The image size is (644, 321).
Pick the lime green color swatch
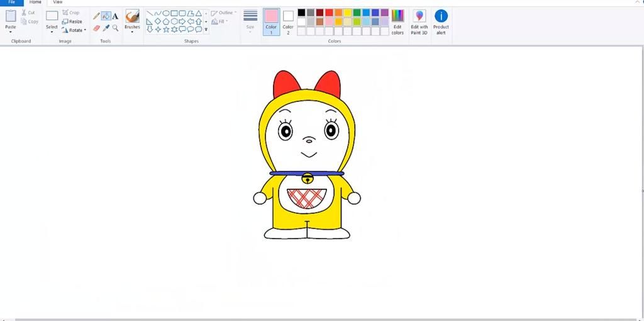coord(357,22)
